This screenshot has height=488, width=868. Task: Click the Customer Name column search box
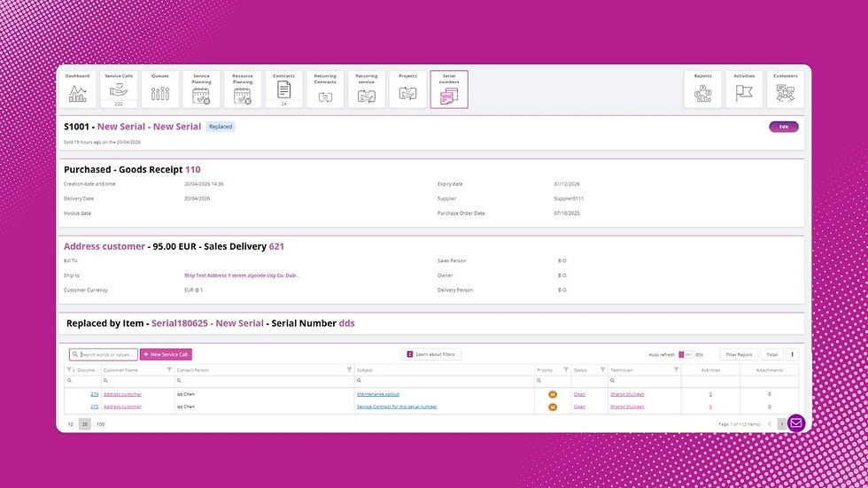[137, 381]
